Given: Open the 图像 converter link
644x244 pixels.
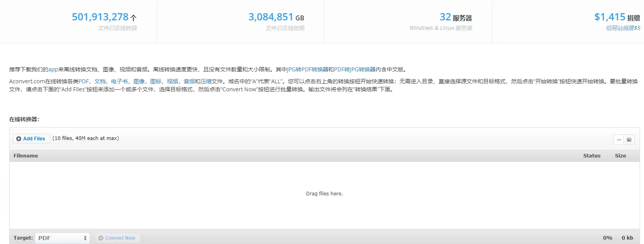Looking at the screenshot, I should 139,81.
